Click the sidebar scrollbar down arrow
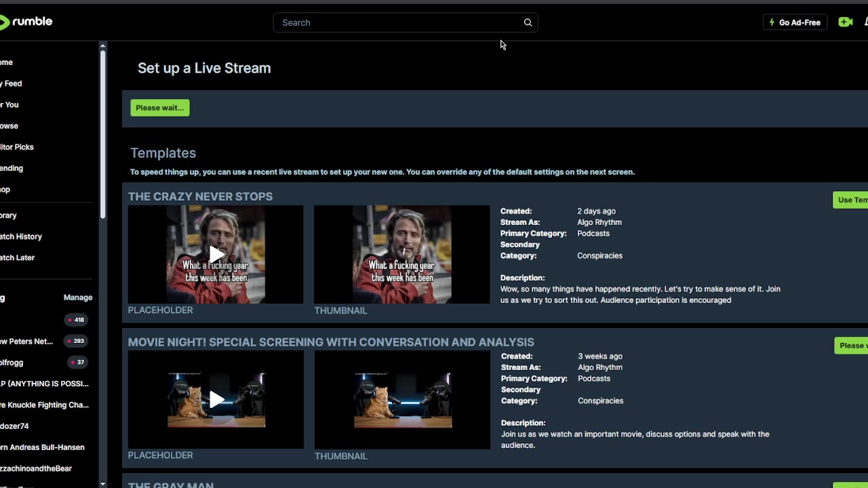This screenshot has height=488, width=868. tap(102, 484)
